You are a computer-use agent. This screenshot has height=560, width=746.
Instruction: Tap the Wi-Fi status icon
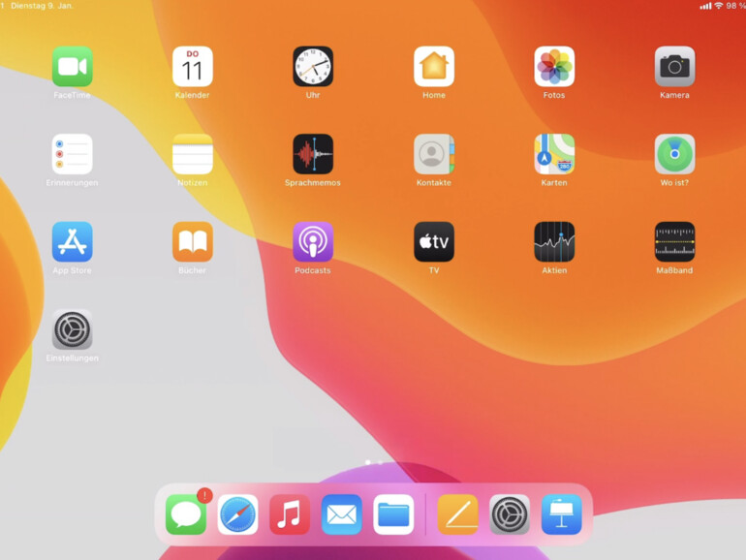pyautogui.click(x=719, y=6)
